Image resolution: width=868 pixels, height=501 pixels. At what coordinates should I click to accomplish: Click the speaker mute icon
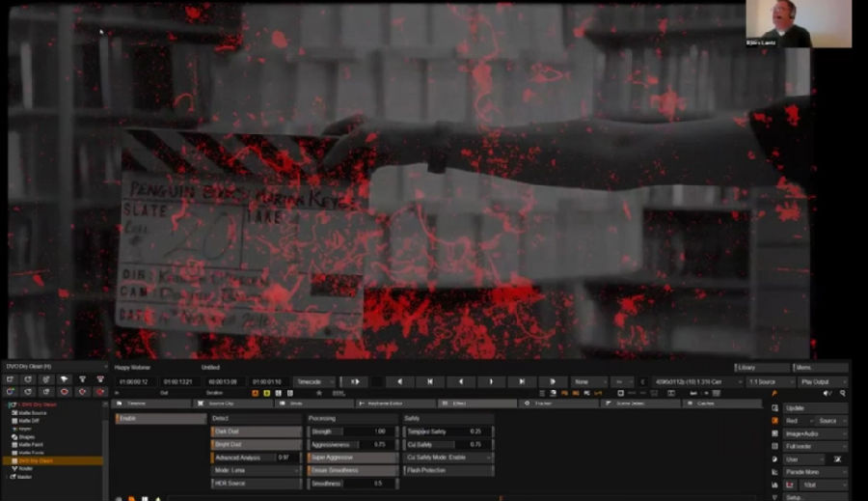827,394
